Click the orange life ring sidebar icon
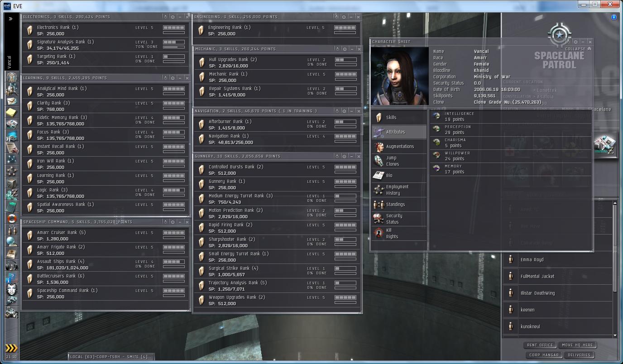This screenshot has height=364, width=623. (11, 219)
